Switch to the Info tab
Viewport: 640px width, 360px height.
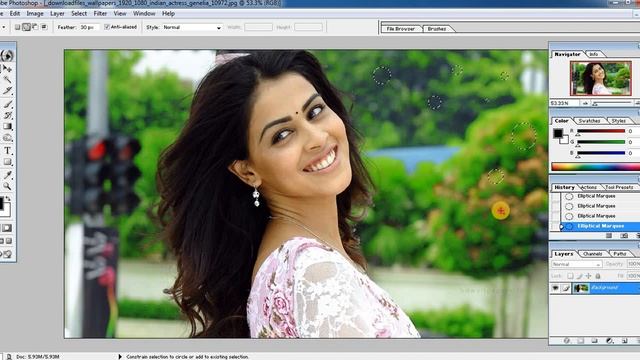tap(593, 54)
